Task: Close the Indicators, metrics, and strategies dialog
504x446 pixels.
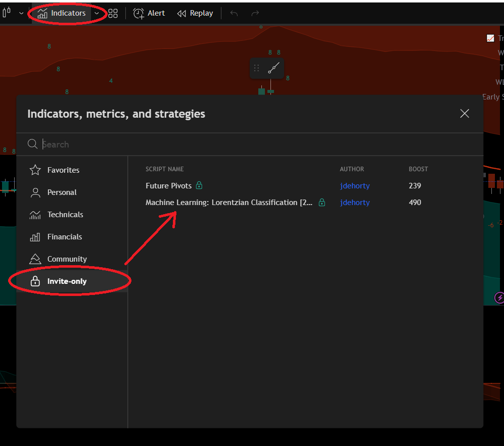Action: coord(465,114)
